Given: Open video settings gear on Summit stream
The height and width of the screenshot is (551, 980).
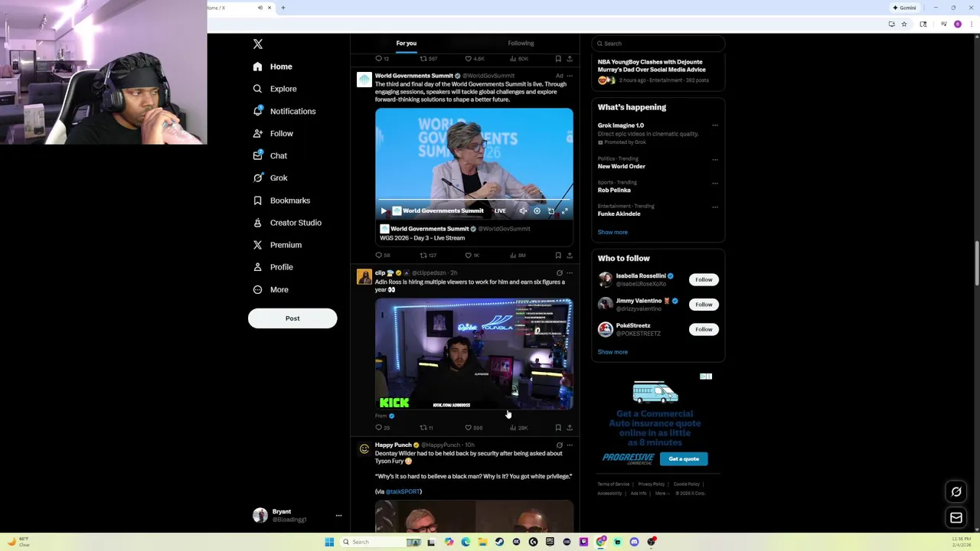Looking at the screenshot, I should [537, 210].
